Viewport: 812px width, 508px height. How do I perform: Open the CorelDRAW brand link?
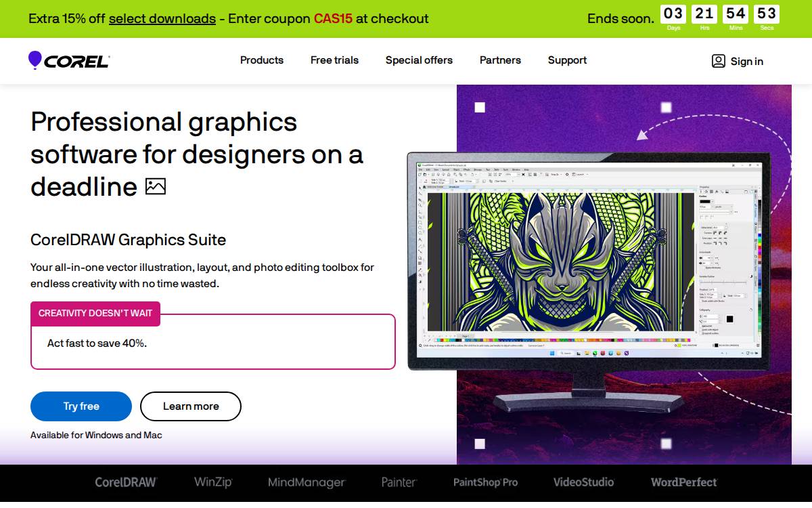click(x=126, y=482)
